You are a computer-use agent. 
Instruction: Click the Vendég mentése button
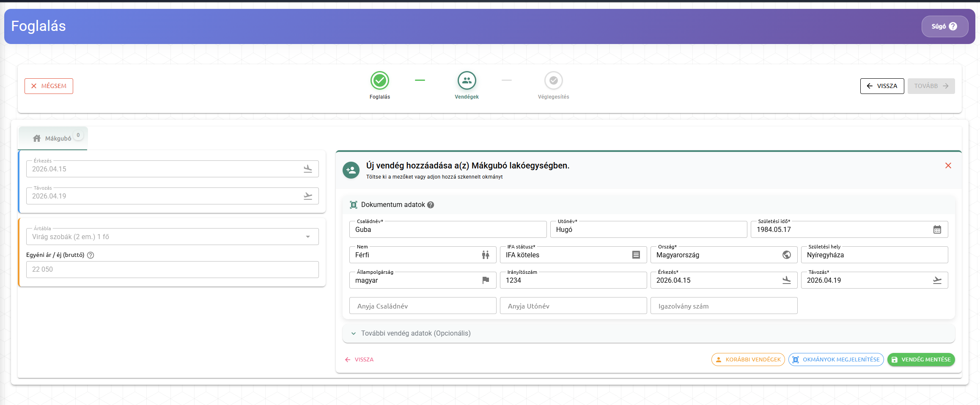click(921, 360)
